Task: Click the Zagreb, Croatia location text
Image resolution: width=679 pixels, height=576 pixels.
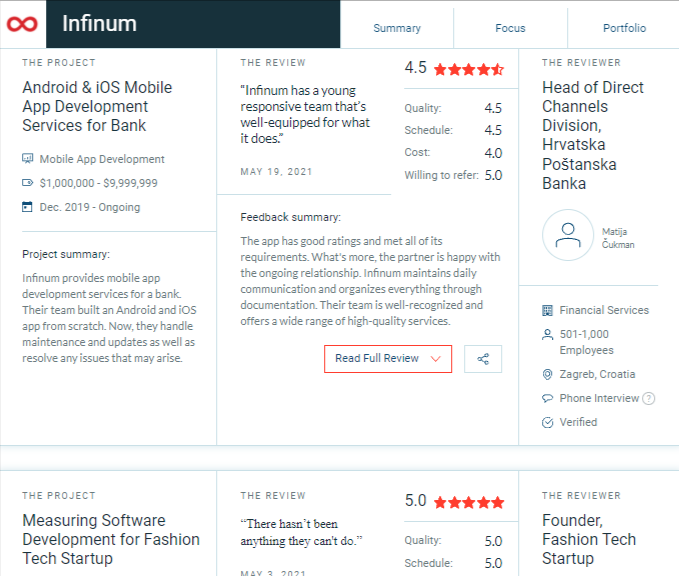Action: [x=597, y=374]
